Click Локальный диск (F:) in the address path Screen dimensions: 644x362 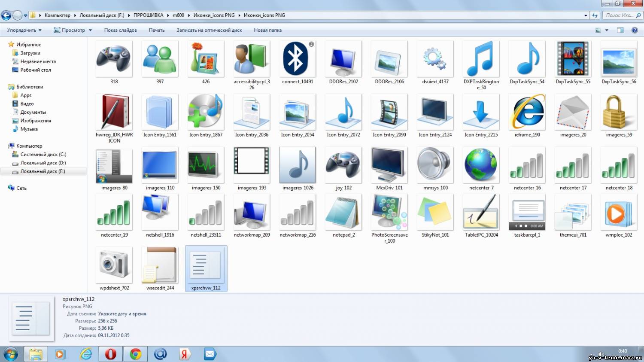click(102, 15)
